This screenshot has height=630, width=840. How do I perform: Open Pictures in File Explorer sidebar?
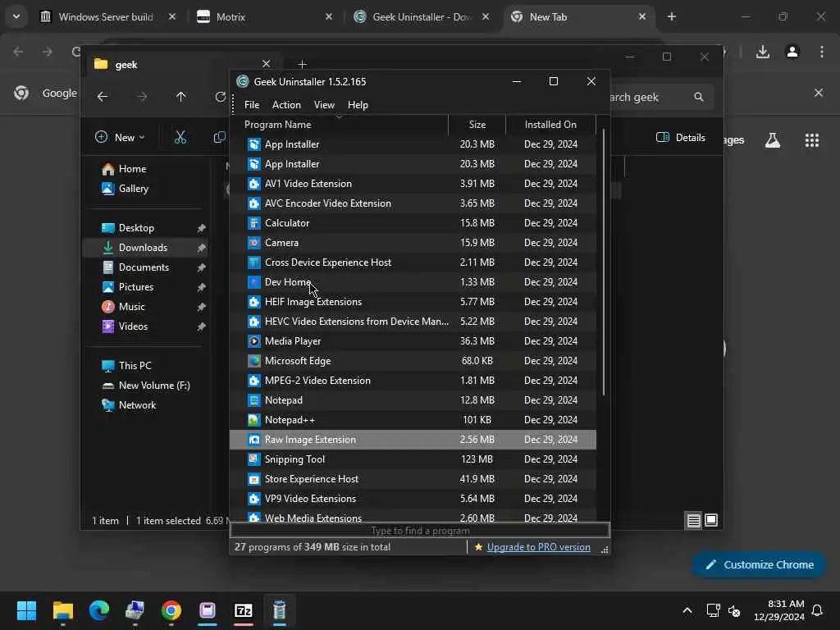[127, 287]
